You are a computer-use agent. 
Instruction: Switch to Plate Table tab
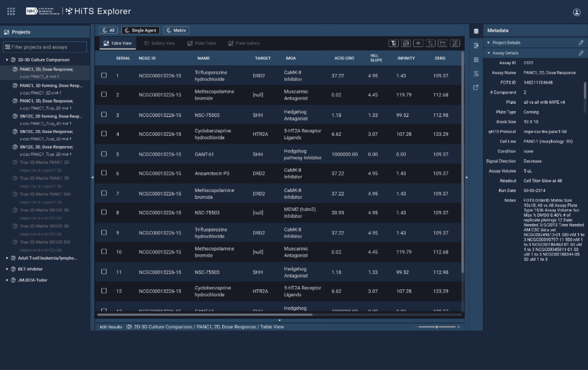(202, 43)
